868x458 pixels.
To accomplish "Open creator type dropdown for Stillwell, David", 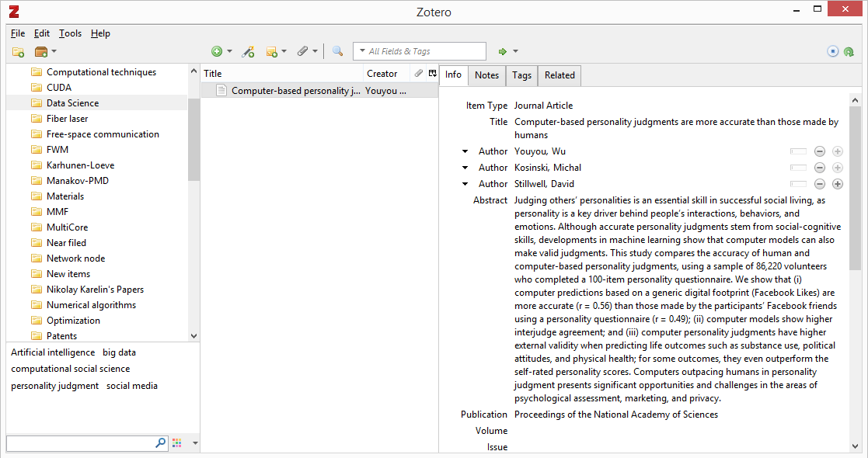I will click(465, 184).
